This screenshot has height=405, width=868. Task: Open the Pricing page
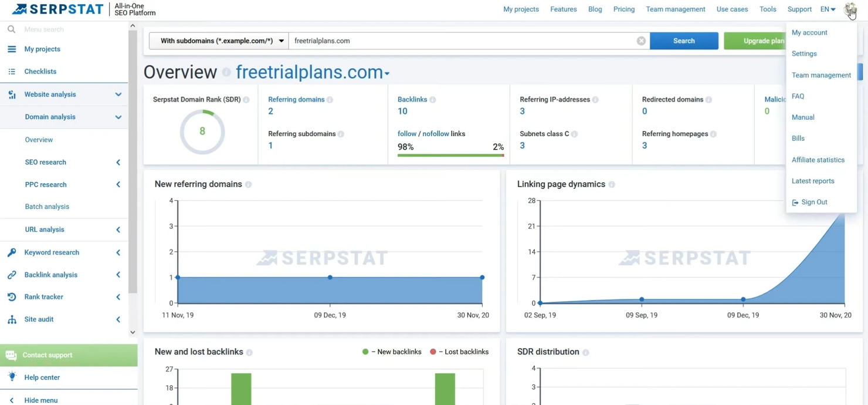coord(623,9)
